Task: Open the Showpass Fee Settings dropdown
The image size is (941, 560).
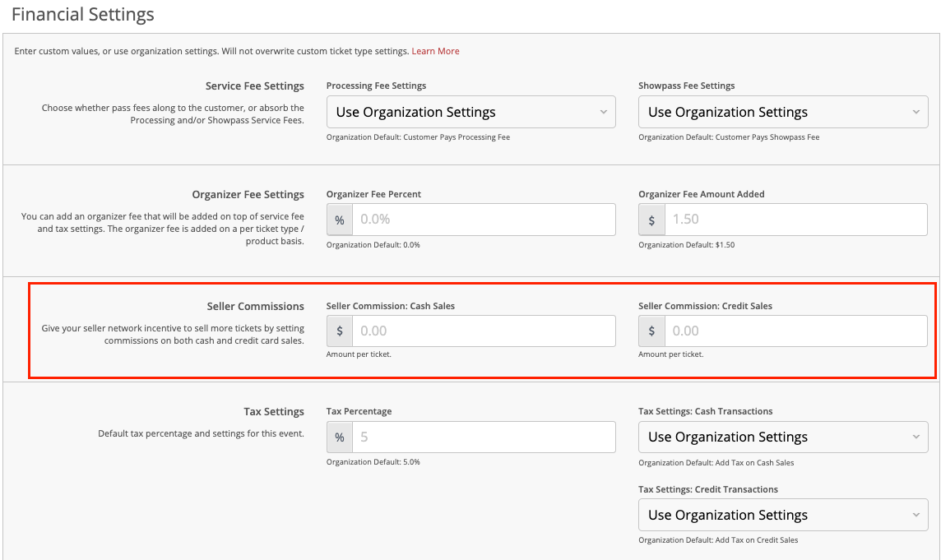Action: click(783, 112)
